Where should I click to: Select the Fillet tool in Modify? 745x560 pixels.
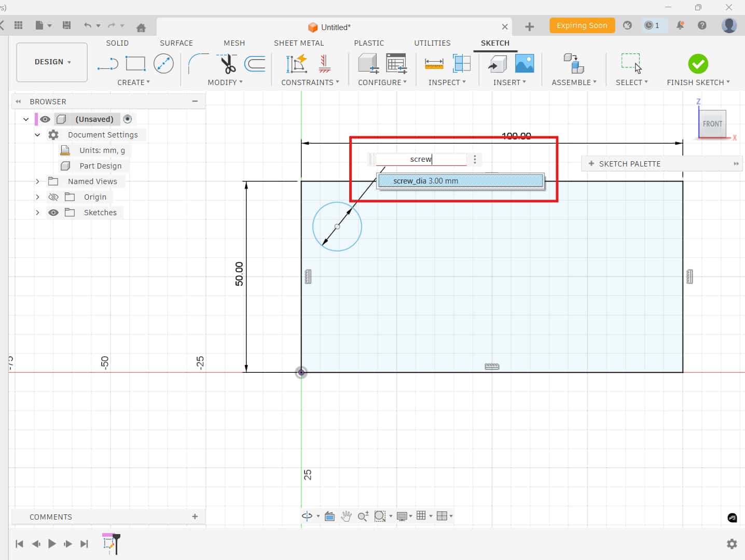tap(198, 64)
